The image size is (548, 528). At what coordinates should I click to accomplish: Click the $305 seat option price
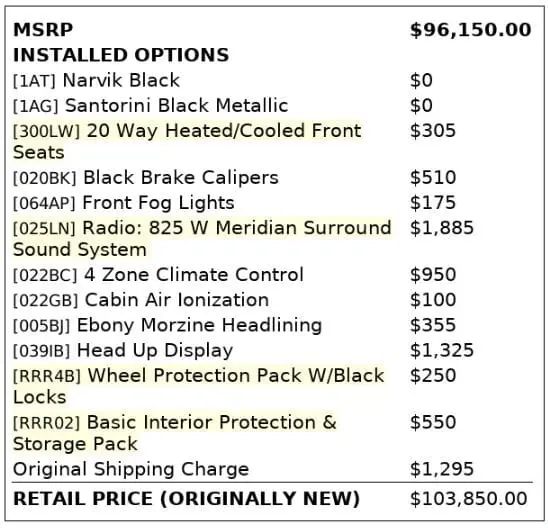click(433, 131)
